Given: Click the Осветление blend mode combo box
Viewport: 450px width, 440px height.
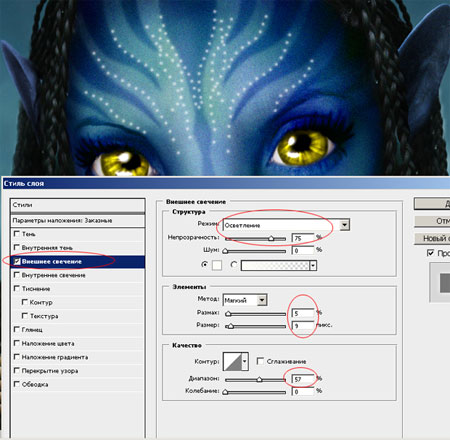Looking at the screenshot, I should point(286,225).
